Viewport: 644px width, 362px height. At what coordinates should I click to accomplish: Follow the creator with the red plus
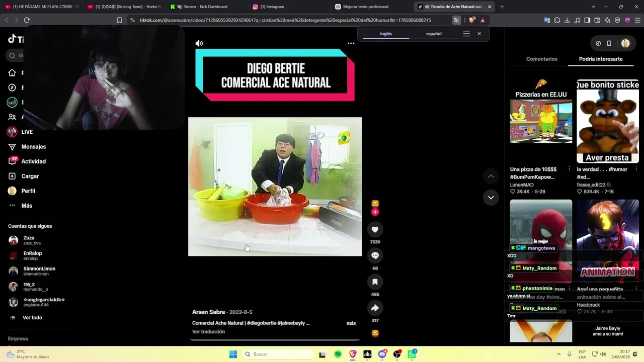(375, 212)
